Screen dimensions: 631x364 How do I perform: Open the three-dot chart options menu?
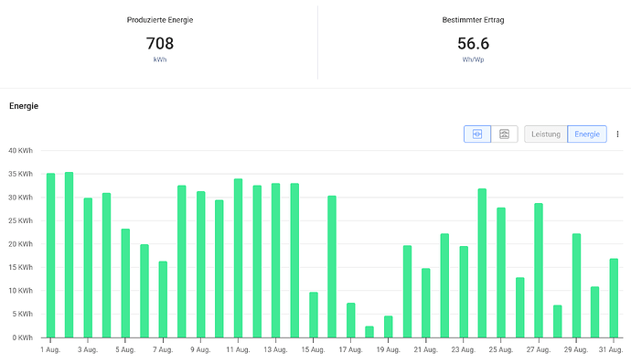[x=617, y=134]
